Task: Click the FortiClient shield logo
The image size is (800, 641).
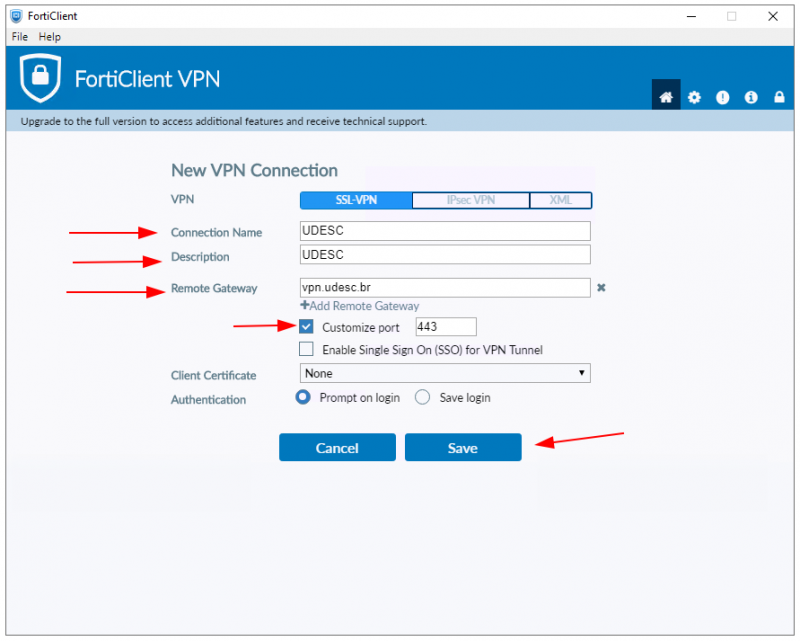Action: [41, 79]
